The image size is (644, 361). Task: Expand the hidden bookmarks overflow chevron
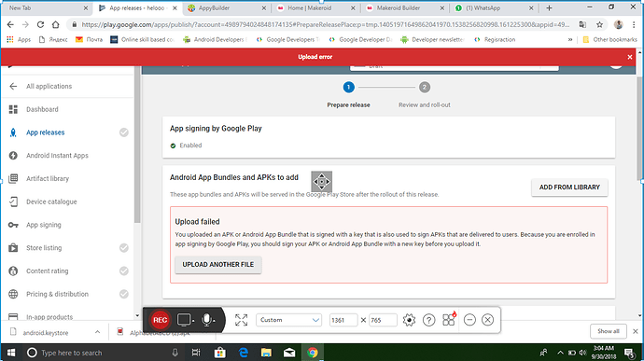(570, 40)
